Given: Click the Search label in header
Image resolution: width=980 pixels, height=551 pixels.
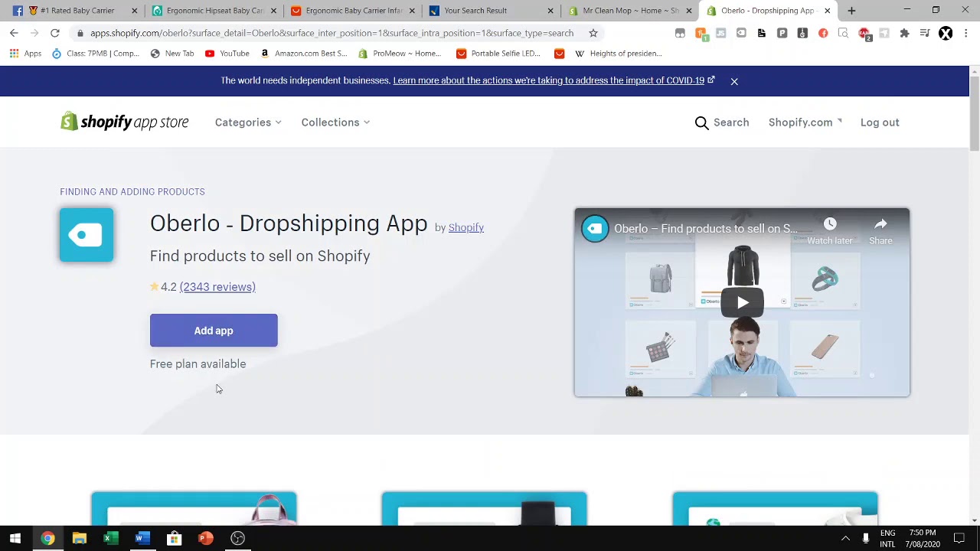Looking at the screenshot, I should tap(731, 122).
